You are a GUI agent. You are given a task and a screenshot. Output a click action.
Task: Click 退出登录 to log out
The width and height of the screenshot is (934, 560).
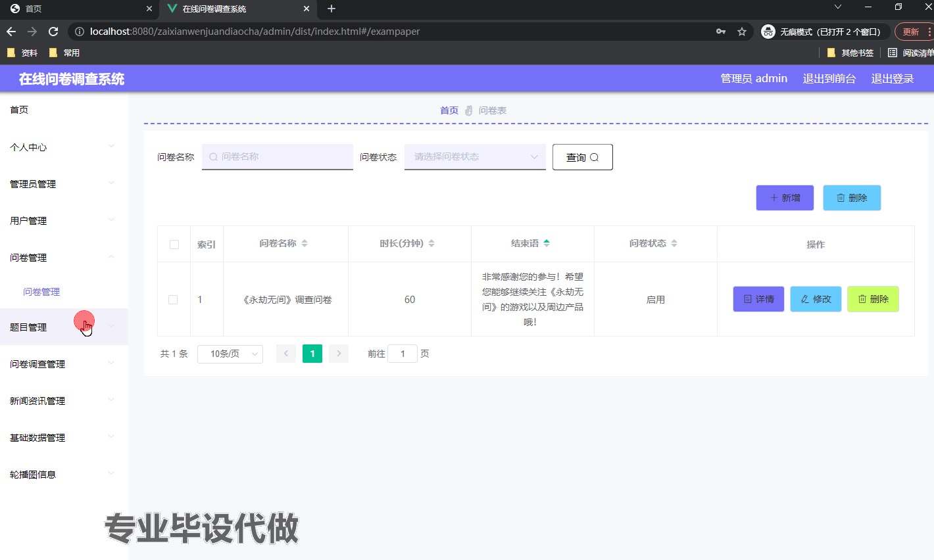coord(893,78)
